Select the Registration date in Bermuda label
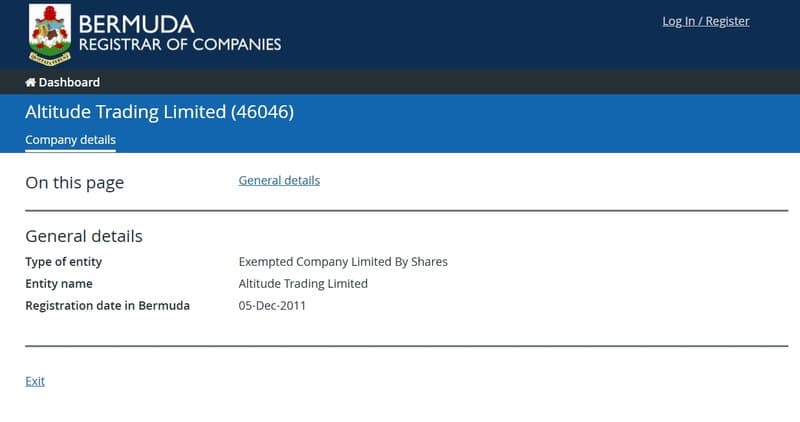 click(108, 306)
